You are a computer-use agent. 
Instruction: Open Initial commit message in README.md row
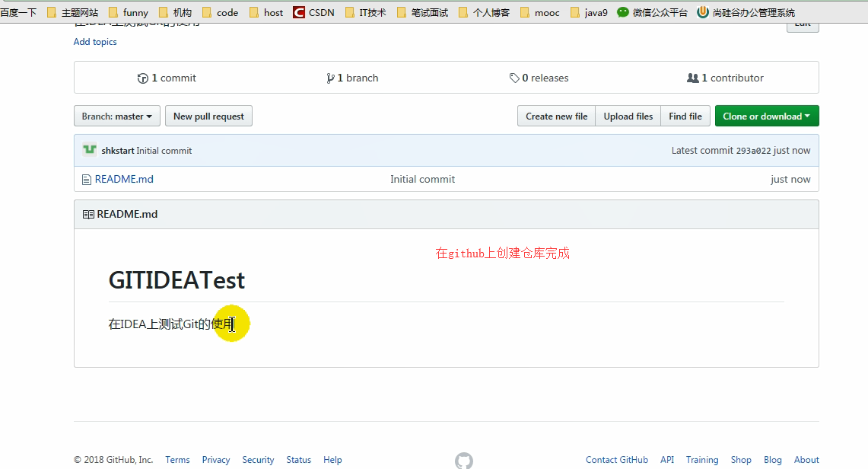coord(422,179)
